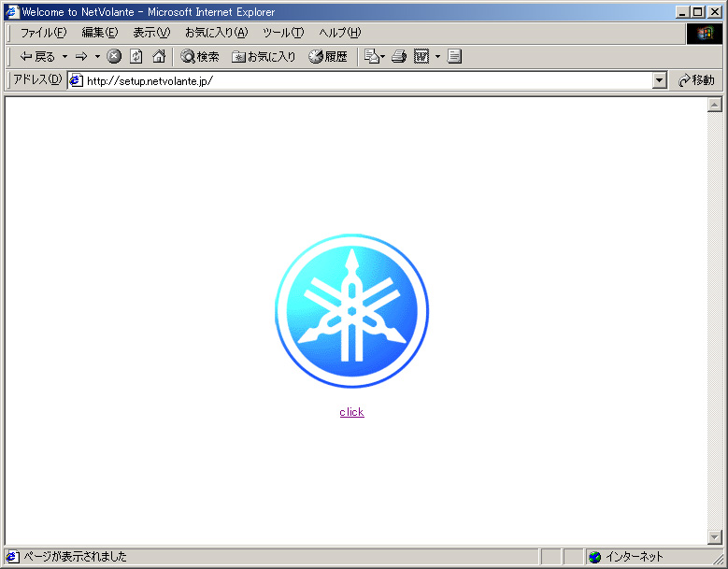This screenshot has width=728, height=569.
Task: Click the Refresh page icon
Action: pos(136,57)
